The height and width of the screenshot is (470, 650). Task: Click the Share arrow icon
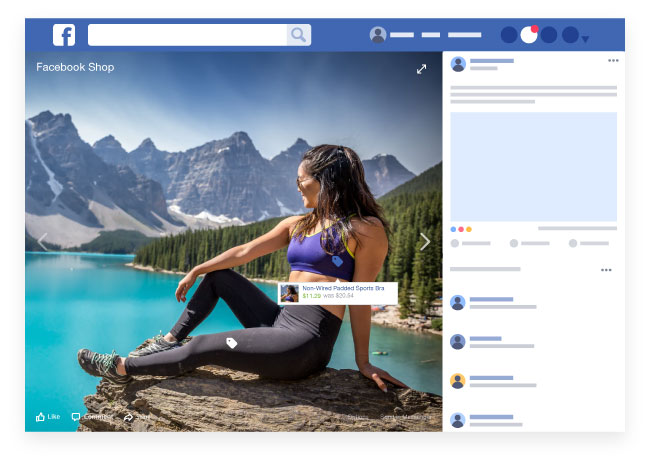click(128, 417)
